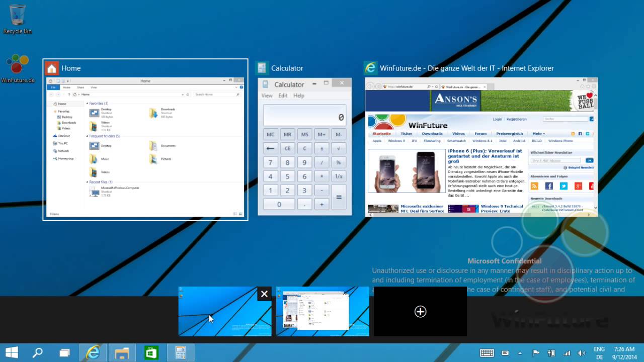The height and width of the screenshot is (362, 644).
Task: Add a new virtual desktop with the plus button
Action: point(420,311)
